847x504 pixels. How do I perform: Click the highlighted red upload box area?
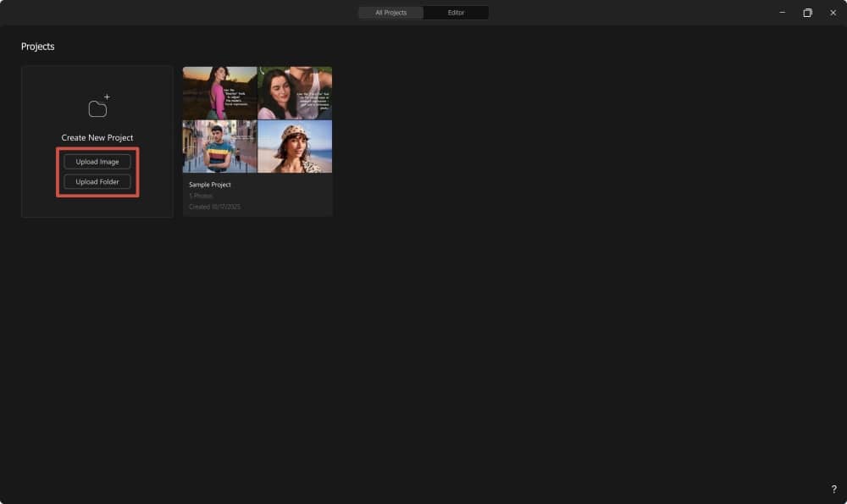(97, 171)
